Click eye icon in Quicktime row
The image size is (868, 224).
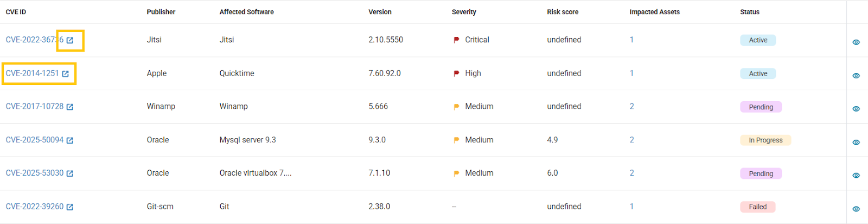856,76
